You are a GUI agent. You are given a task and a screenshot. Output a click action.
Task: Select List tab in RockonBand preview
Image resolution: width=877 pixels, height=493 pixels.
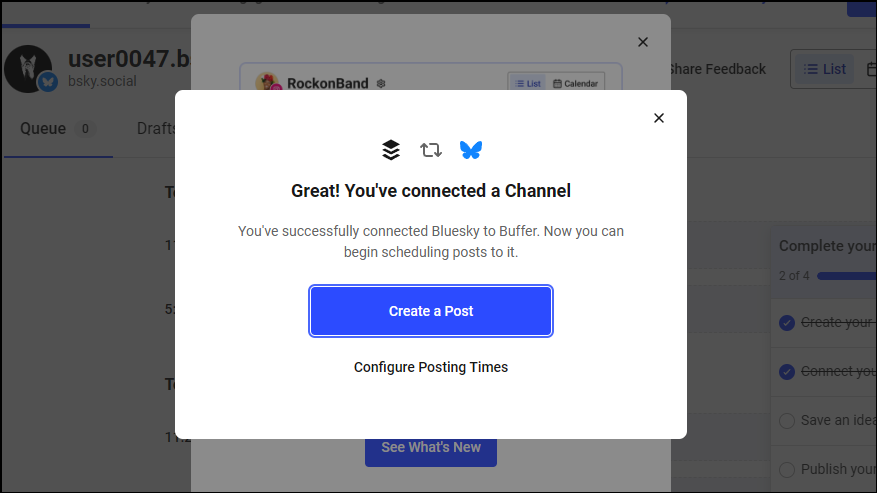pyautogui.click(x=528, y=83)
